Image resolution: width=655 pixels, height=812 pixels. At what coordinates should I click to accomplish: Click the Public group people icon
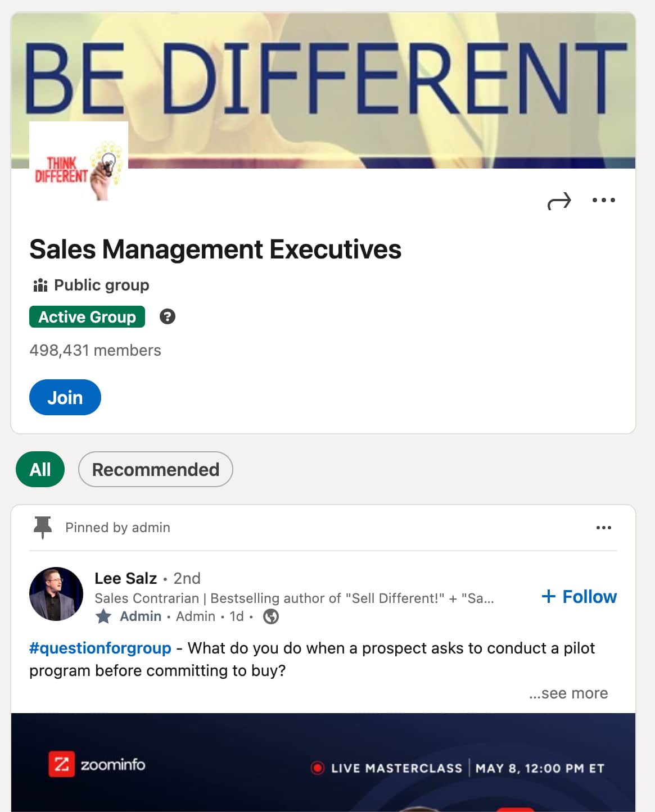coord(40,285)
